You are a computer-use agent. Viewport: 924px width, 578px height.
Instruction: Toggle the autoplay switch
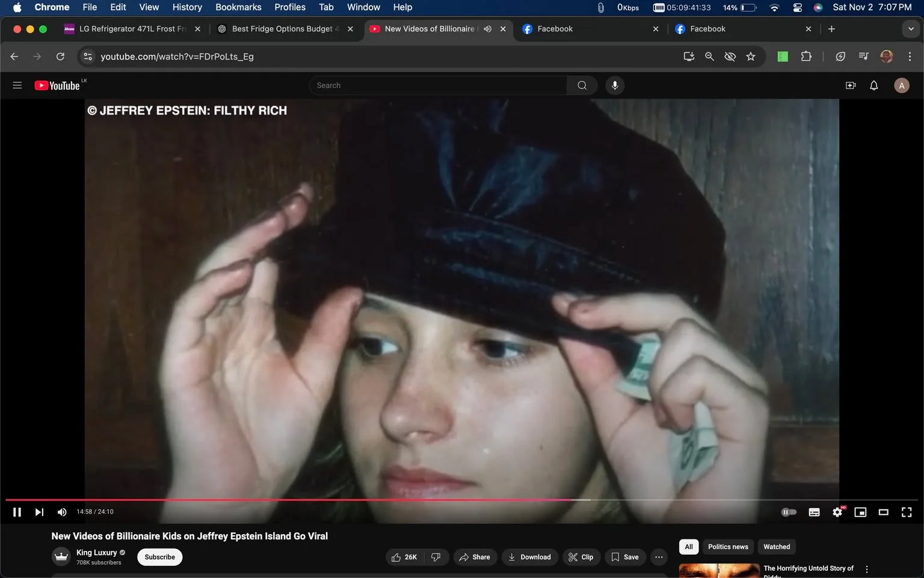(789, 512)
